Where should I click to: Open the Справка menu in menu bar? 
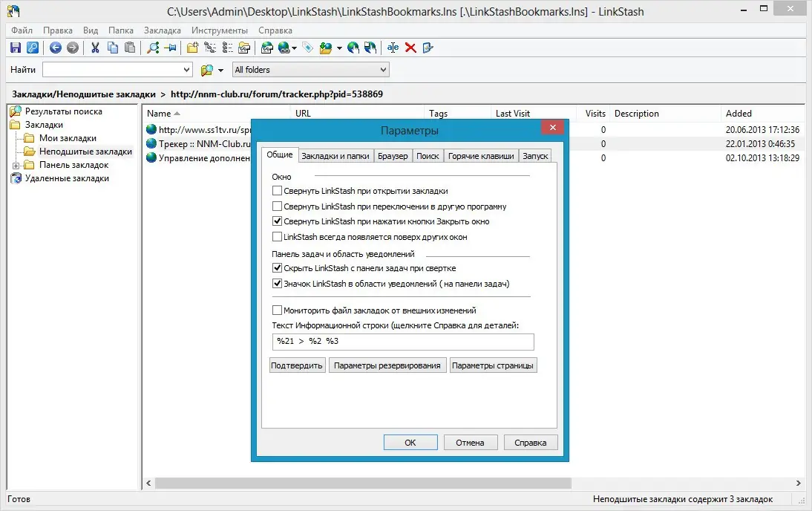click(275, 30)
